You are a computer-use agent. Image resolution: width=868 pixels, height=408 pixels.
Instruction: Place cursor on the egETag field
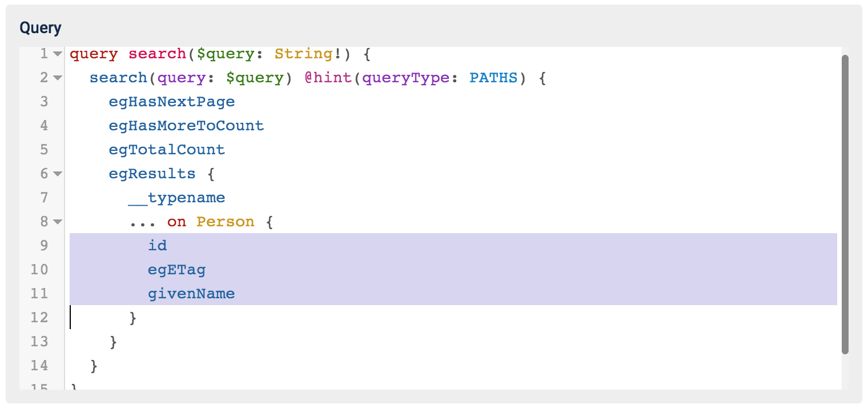coord(176,270)
